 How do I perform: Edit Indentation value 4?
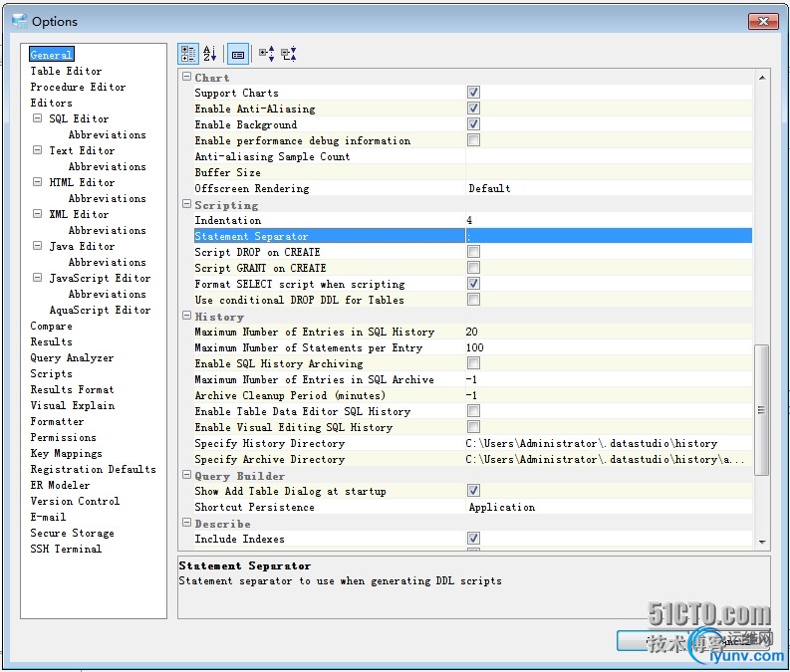609,220
